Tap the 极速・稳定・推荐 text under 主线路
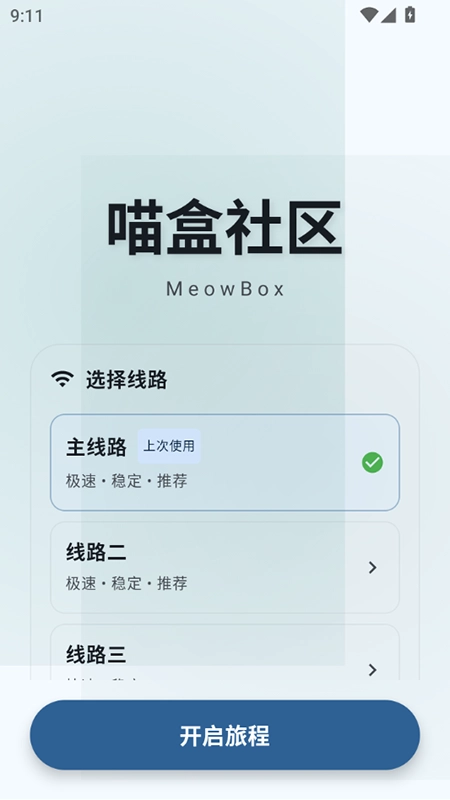This screenshot has width=450, height=800. click(x=127, y=481)
